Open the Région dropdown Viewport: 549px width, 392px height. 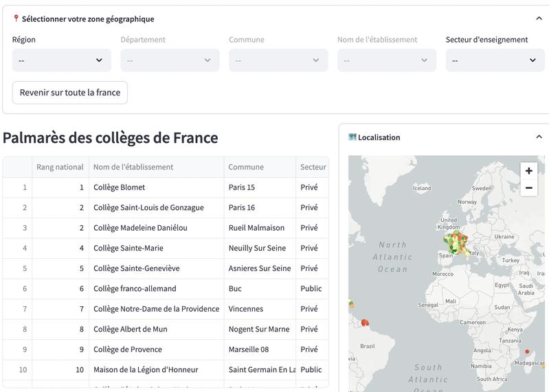coord(62,60)
